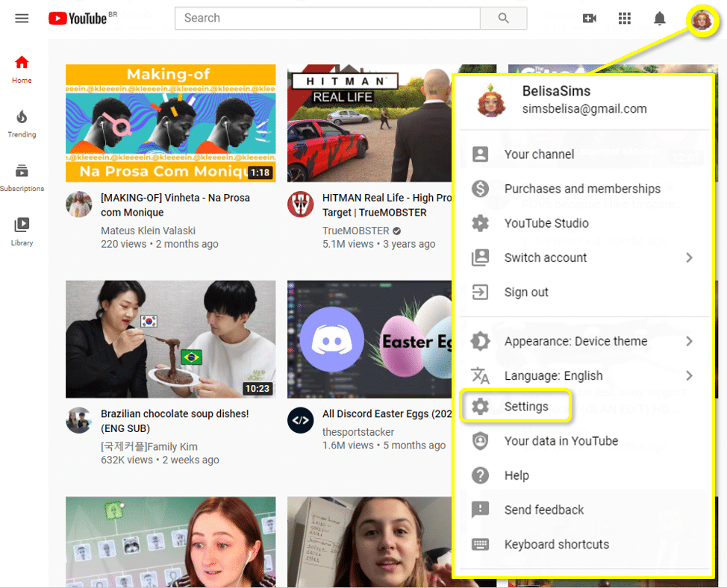Screen dimensions: 727x588
Task: Click TrueMOBSTER channel avatar
Action: coord(301,204)
